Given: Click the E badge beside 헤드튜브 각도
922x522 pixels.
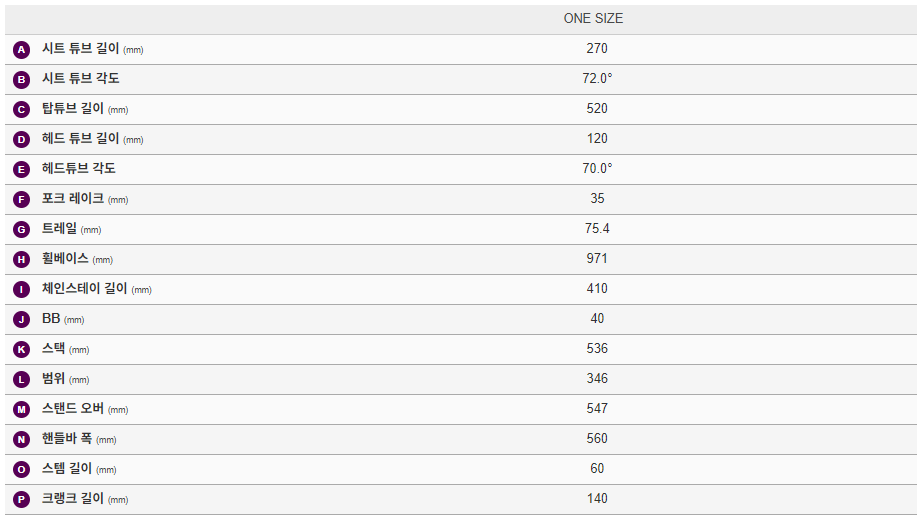Looking at the screenshot, I should [x=22, y=169].
